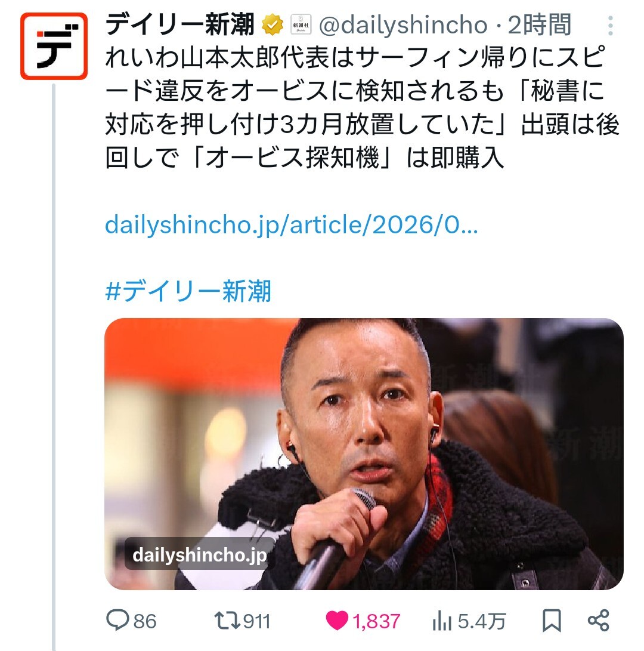Viewport: 644px width, 651px height.
Task: Open the Daily Shincho profile avatar
Action: (54, 46)
